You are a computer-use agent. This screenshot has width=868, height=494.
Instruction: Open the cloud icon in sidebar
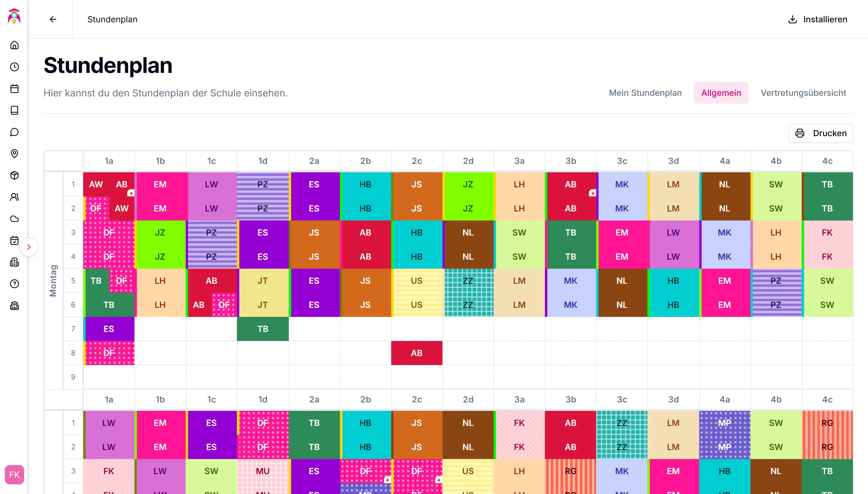tap(14, 219)
